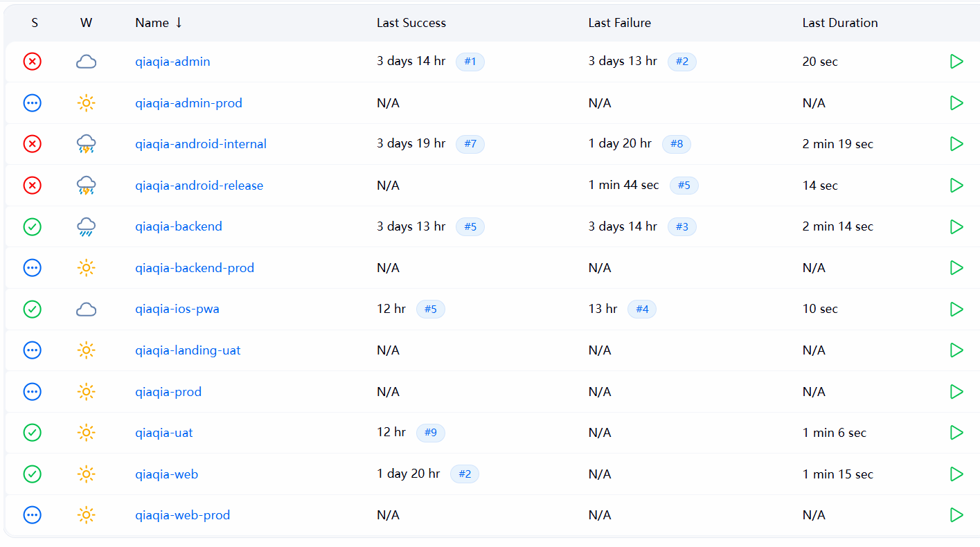Run build for qiaqia-uat
Image resolution: width=980 pixels, height=547 pixels.
point(956,433)
